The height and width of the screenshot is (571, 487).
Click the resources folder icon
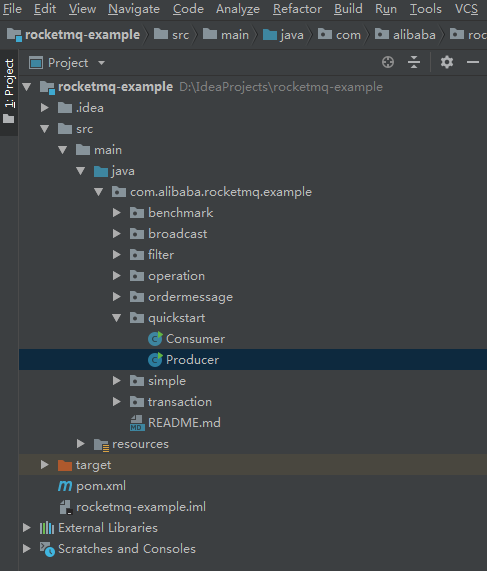(101, 445)
